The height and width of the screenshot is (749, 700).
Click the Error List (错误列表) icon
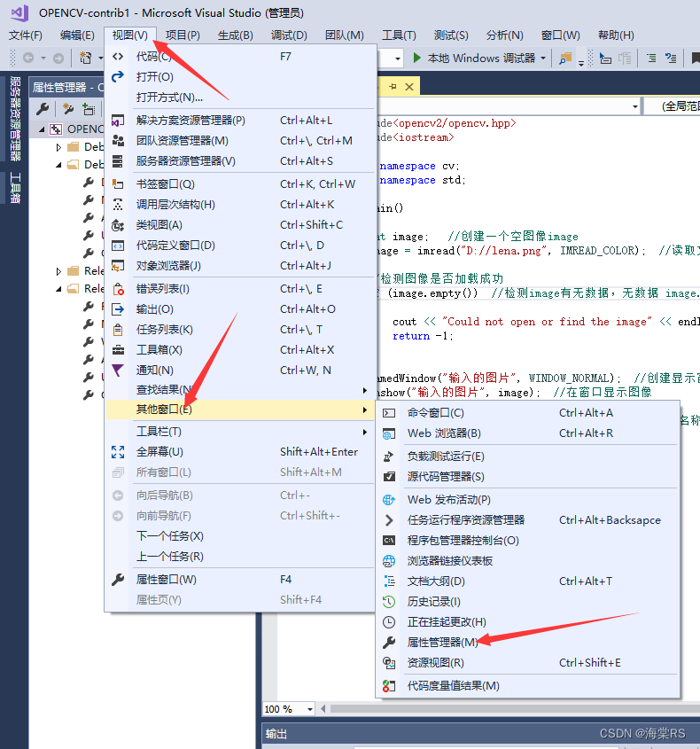pos(118,289)
